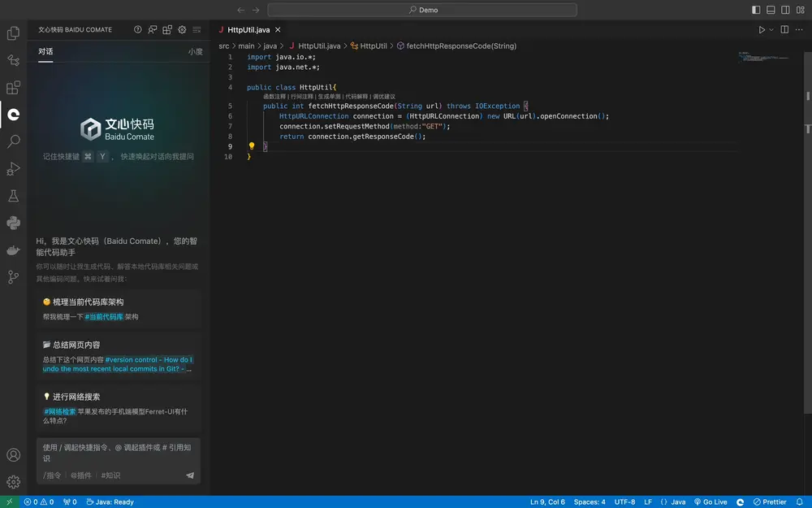Open the Docker view in activity bar

[13, 250]
